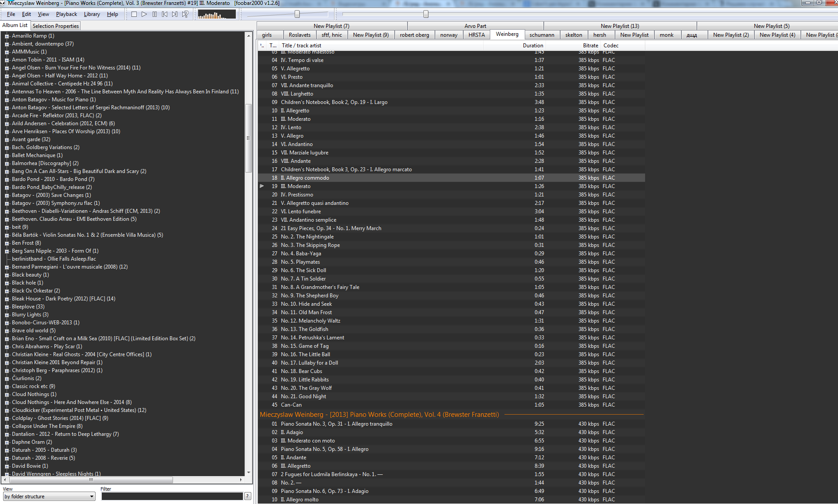Select track 'No. 14. Petrushka's Lament'
Screen dimensions: 838x504
(451, 338)
